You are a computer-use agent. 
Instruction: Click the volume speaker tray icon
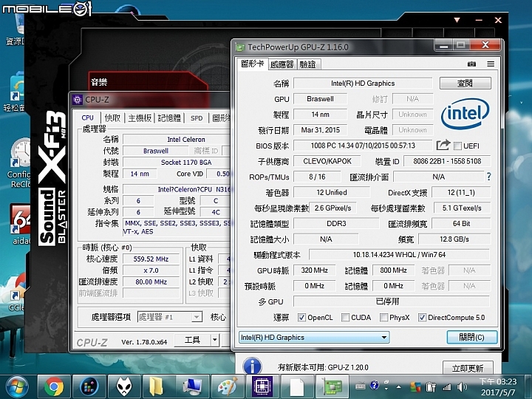(461, 386)
